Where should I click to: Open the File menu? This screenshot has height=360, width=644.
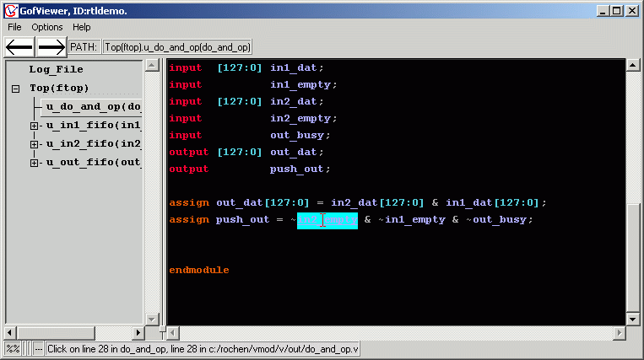14,27
